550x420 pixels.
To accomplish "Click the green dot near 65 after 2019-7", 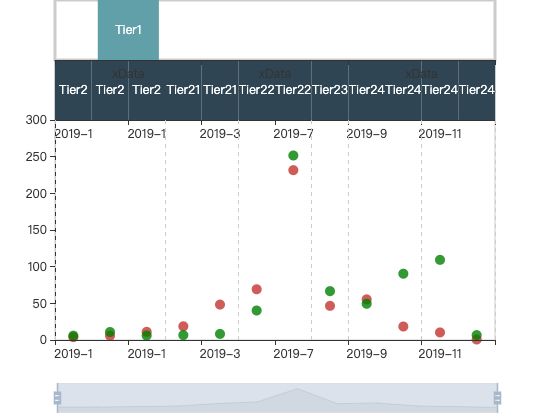I will pyautogui.click(x=330, y=291).
